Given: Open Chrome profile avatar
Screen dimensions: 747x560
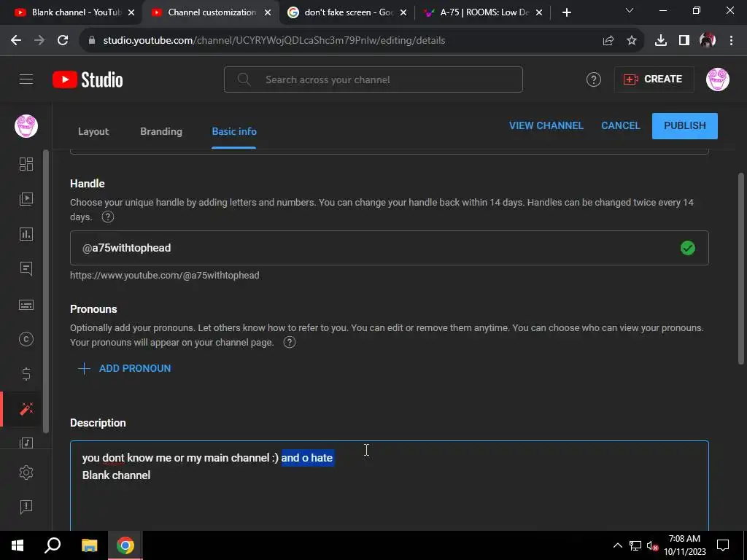Looking at the screenshot, I should click(x=708, y=41).
